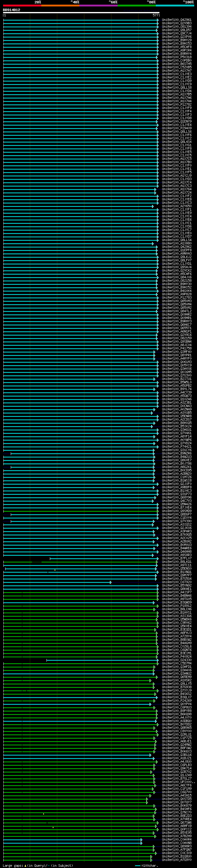Click hit label UniRef100_Q0STD5
Image resolution: width=197 pixels, height=868 pixels.
tap(176, 799)
